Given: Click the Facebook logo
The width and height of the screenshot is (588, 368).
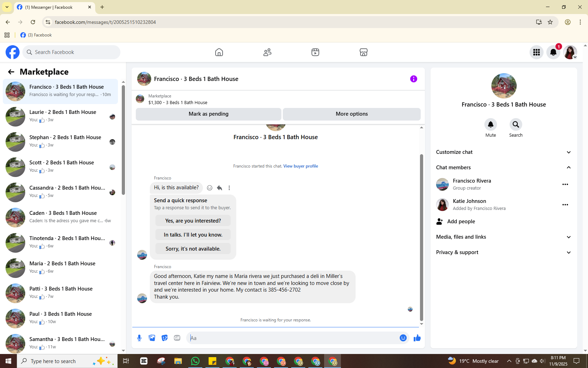Looking at the screenshot, I should [13, 52].
